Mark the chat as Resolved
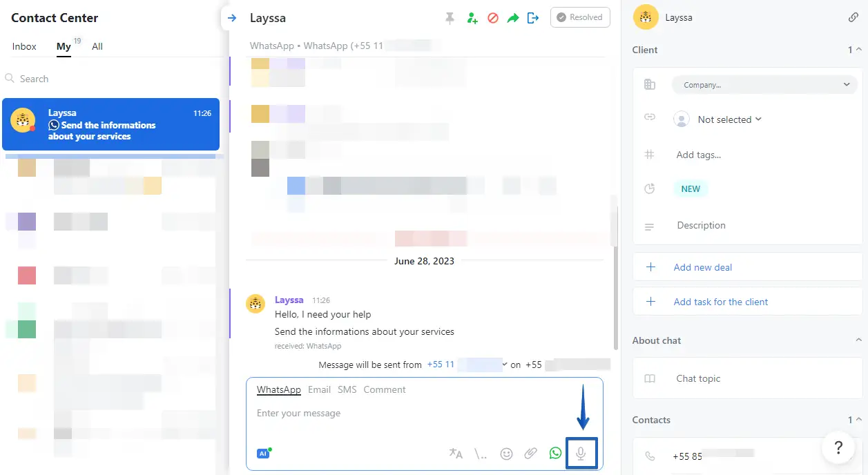 (x=580, y=17)
